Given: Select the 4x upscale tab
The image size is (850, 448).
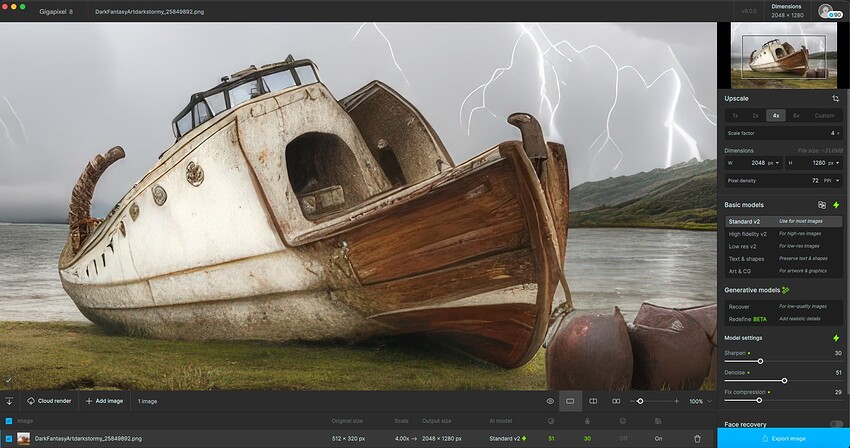Looking at the screenshot, I should click(776, 116).
